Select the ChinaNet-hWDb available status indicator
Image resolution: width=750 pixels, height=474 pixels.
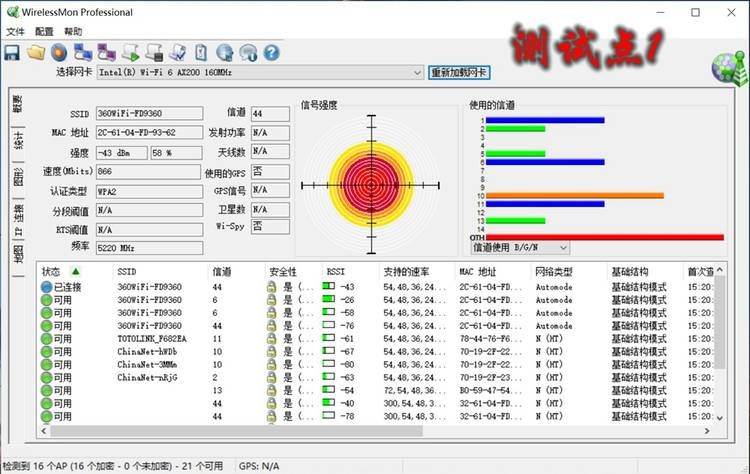46,352
